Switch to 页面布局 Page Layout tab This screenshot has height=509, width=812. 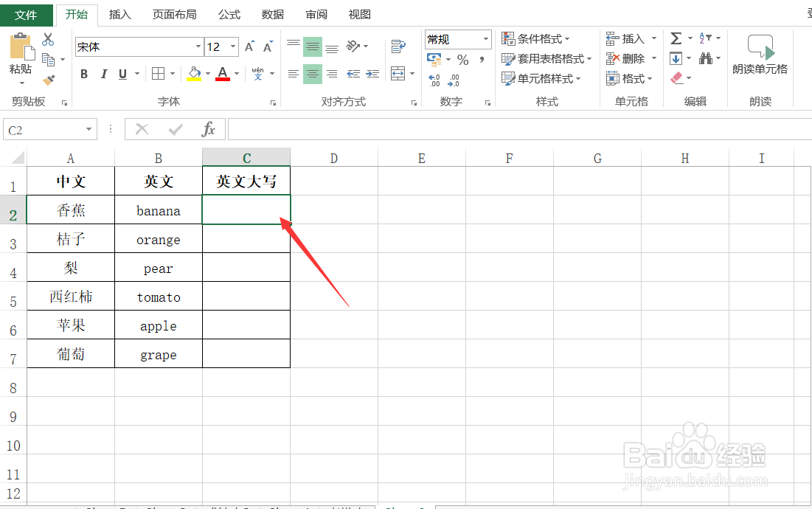coord(175,15)
